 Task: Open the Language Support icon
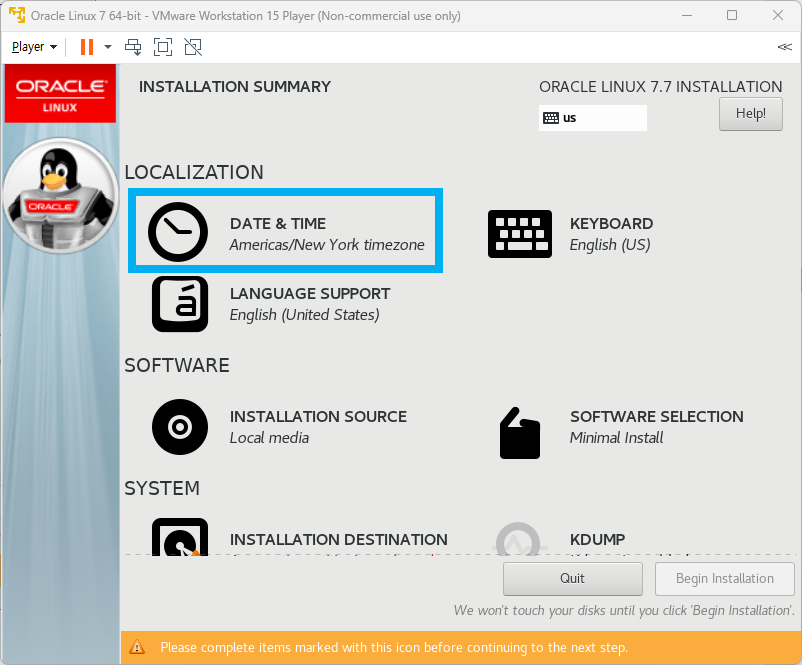pyautogui.click(x=180, y=304)
